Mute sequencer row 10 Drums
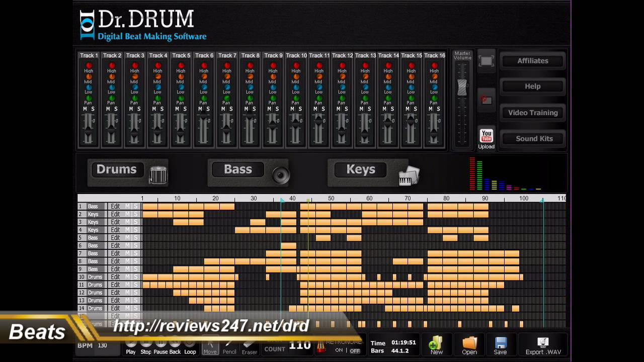Viewport: 644px width, 362px height. coord(128,277)
